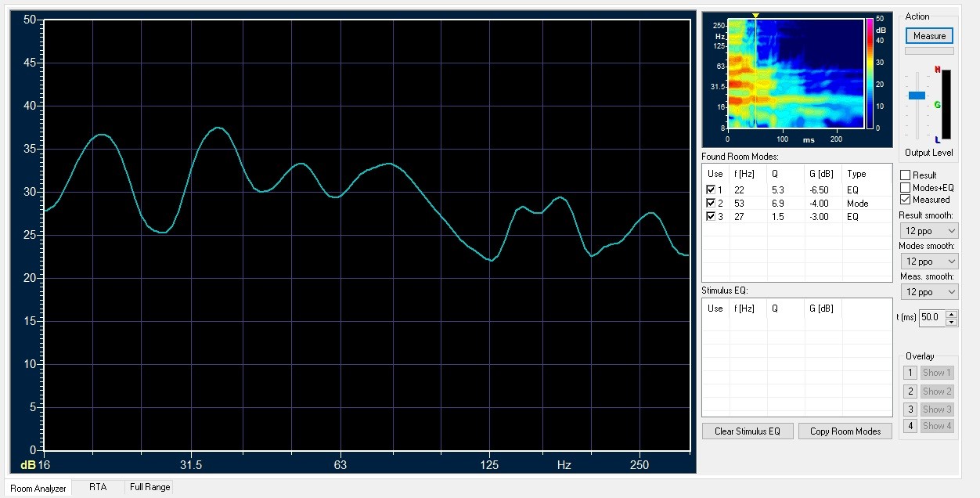Uncheck the Measured checkbox
The height and width of the screenshot is (498, 980).
tap(906, 200)
